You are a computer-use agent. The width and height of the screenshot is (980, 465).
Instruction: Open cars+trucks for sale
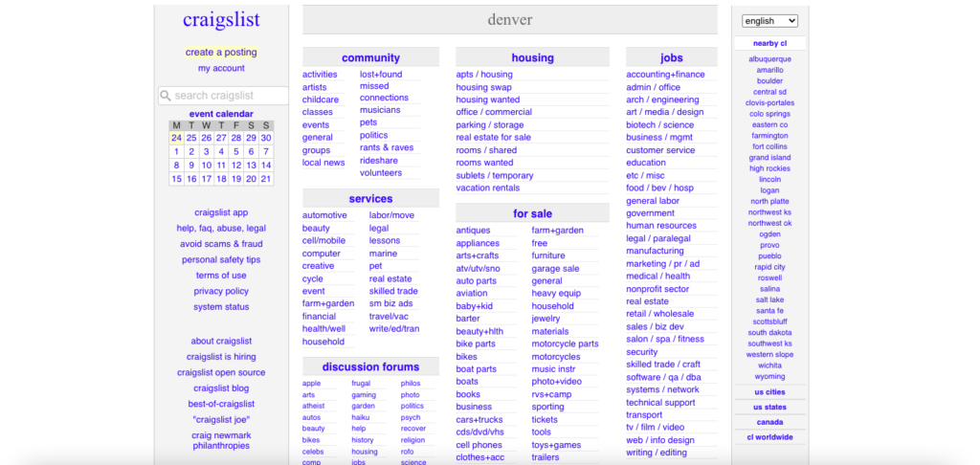(x=479, y=420)
